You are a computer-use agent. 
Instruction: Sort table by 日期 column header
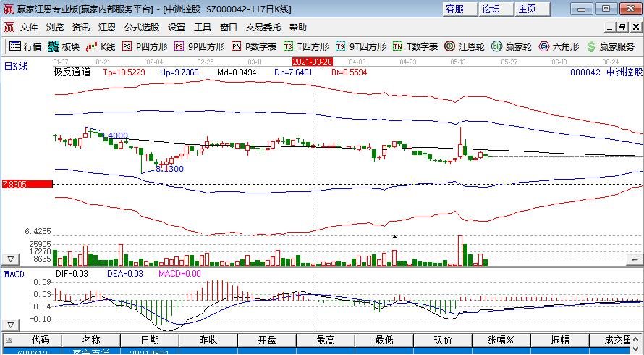click(150, 341)
